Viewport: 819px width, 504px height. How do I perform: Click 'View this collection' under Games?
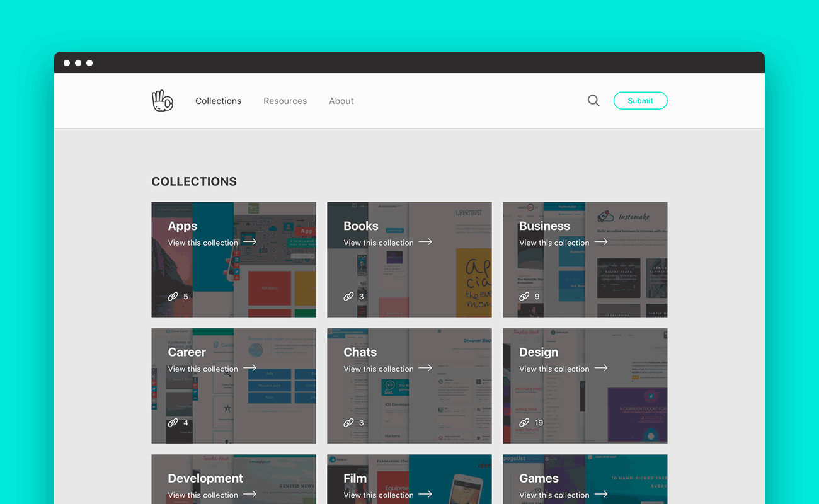pos(554,495)
